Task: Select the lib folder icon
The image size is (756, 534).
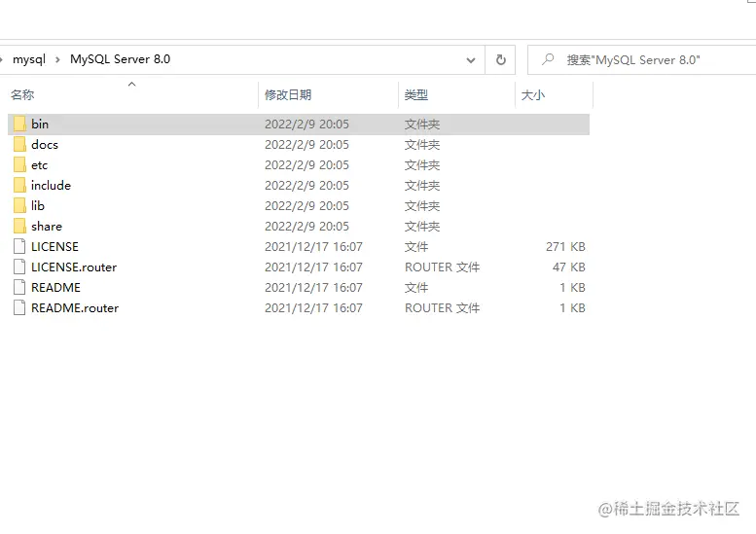Action: pyautogui.click(x=19, y=206)
